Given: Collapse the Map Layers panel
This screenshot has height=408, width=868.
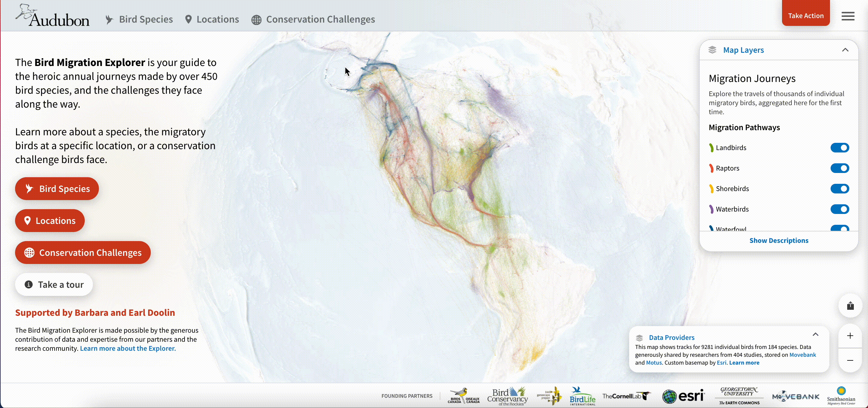Looking at the screenshot, I should point(845,50).
